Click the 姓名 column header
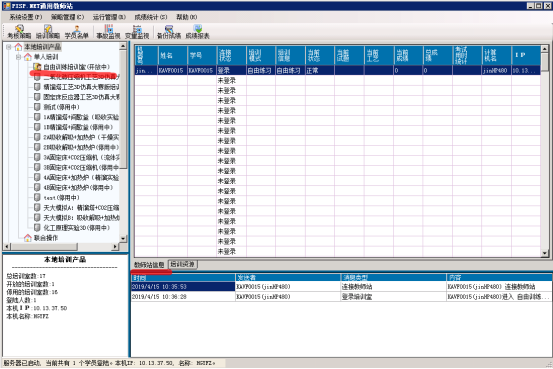The width and height of the screenshot is (553, 369). (173, 55)
